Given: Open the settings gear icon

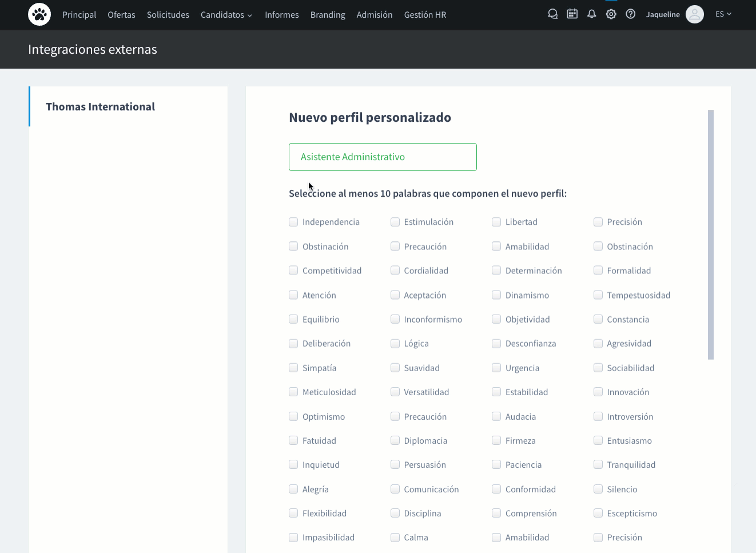Looking at the screenshot, I should click(x=611, y=14).
